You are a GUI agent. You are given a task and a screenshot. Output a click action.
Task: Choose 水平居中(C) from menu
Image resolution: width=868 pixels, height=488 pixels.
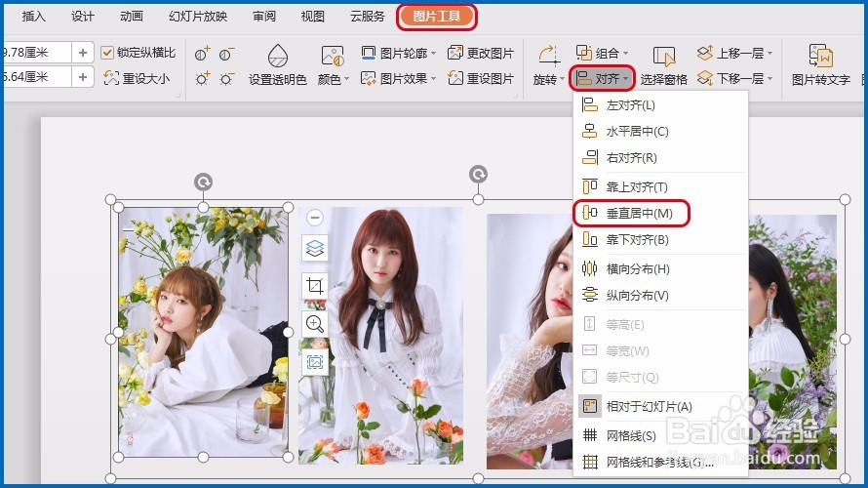(661, 132)
